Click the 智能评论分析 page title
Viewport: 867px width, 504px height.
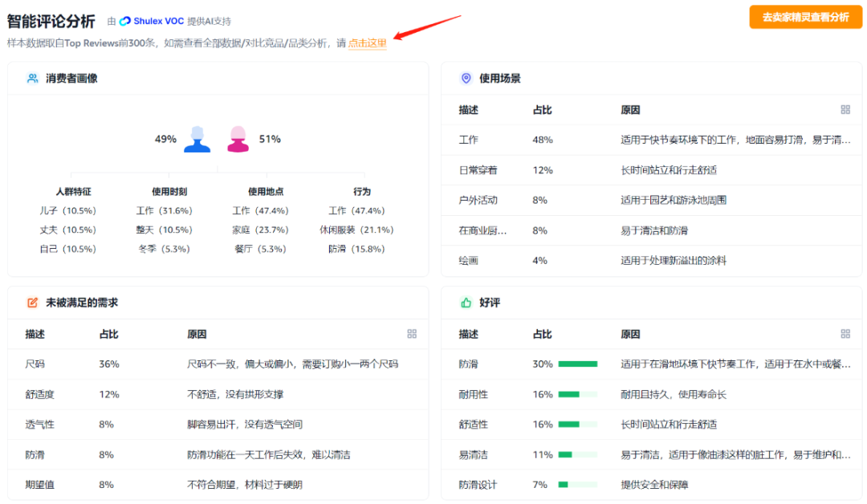click(51, 21)
